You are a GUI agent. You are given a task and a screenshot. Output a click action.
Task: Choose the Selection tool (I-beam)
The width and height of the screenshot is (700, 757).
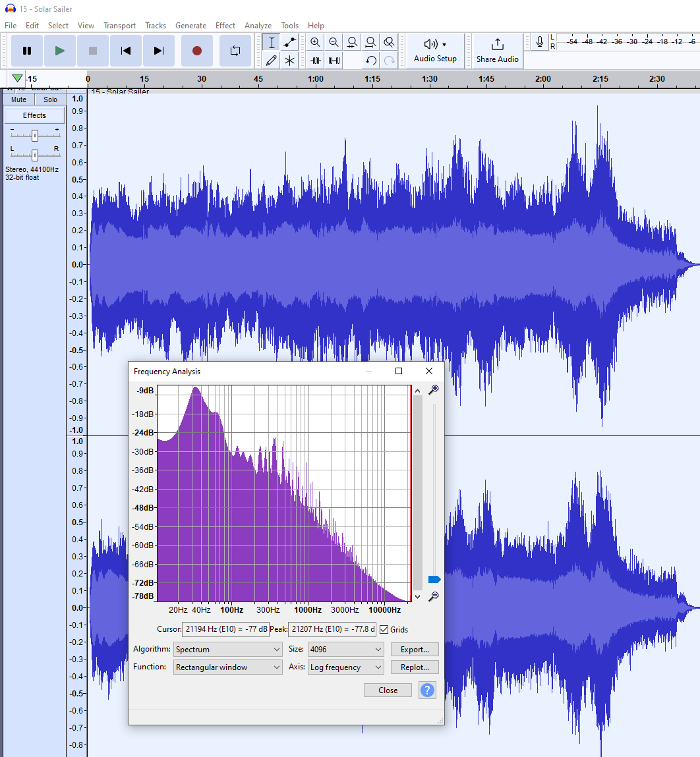tap(272, 42)
